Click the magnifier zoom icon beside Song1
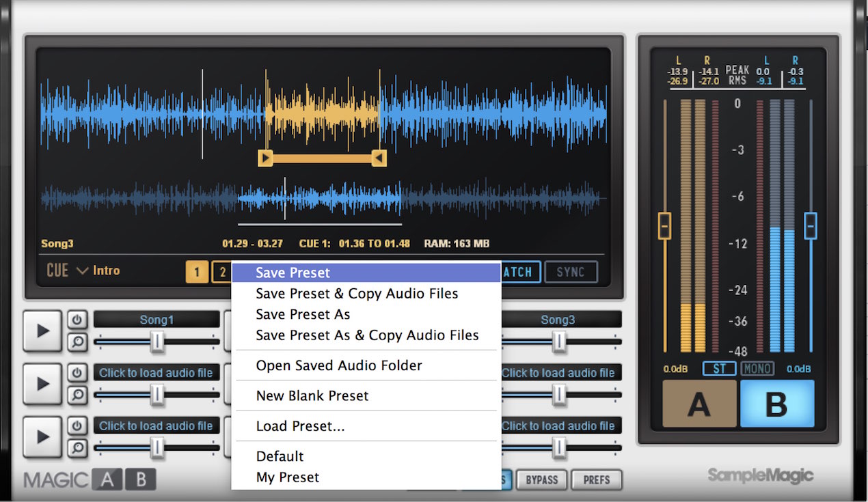 click(x=77, y=341)
